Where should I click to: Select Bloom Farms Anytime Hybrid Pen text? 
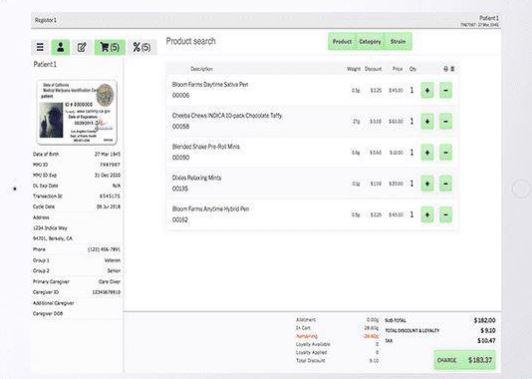tap(211, 209)
